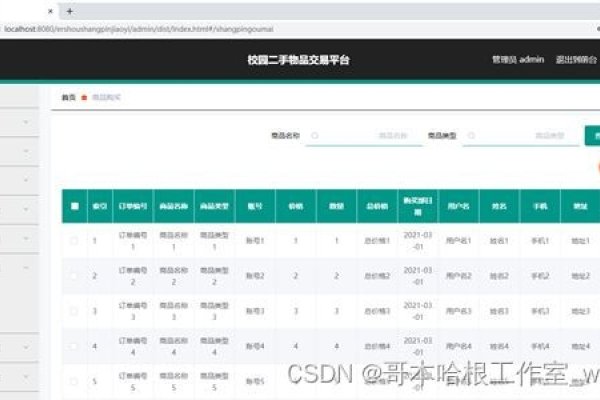Select the 总价格1 cell

pyautogui.click(x=377, y=241)
